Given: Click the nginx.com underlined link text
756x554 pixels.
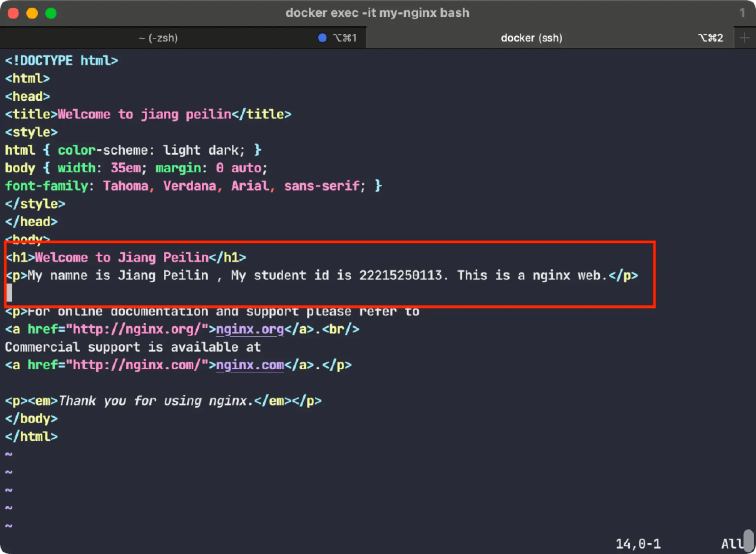Looking at the screenshot, I should tap(250, 365).
